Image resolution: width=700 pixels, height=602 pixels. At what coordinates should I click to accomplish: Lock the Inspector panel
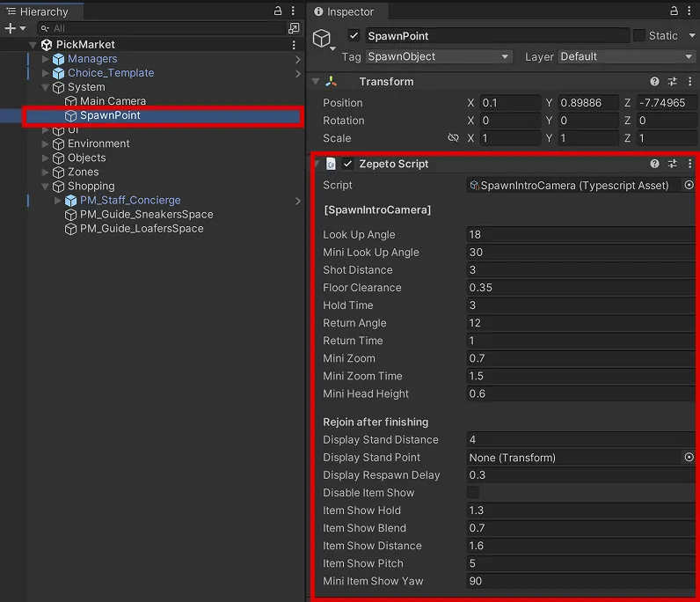tap(674, 11)
